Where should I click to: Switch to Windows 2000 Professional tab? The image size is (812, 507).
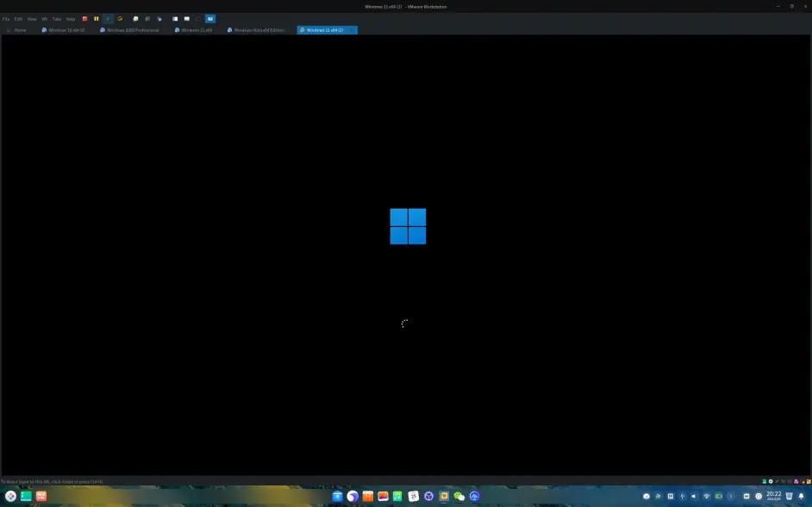coord(129,30)
